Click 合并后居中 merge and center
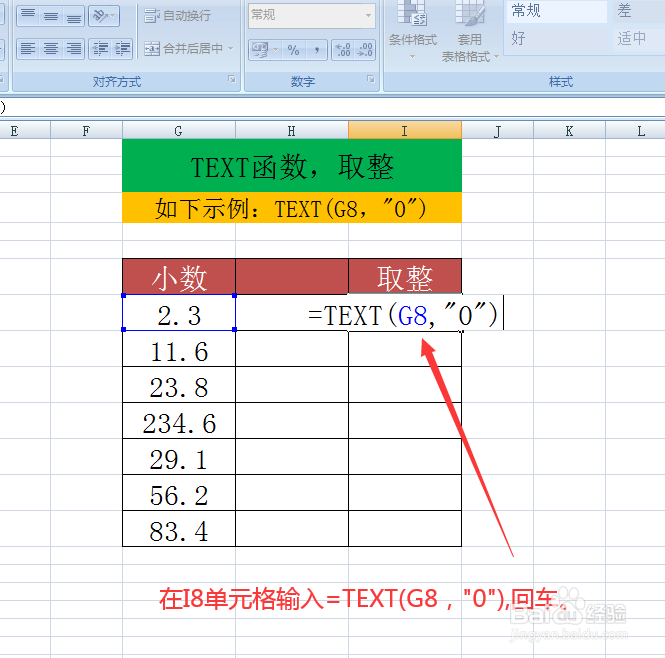Viewport: 665px width, 658px height. pyautogui.click(x=183, y=49)
